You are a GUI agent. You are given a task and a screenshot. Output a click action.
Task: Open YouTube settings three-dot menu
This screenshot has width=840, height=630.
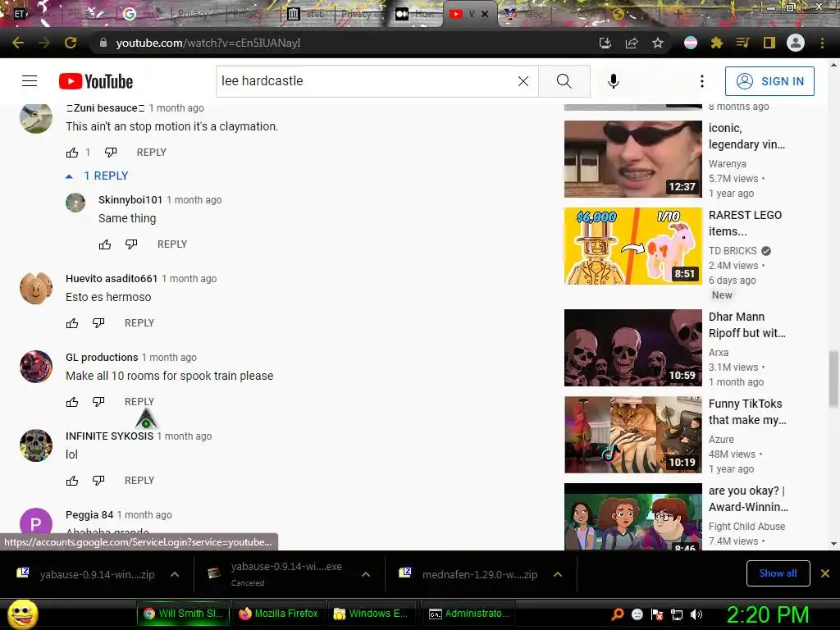coord(702,81)
